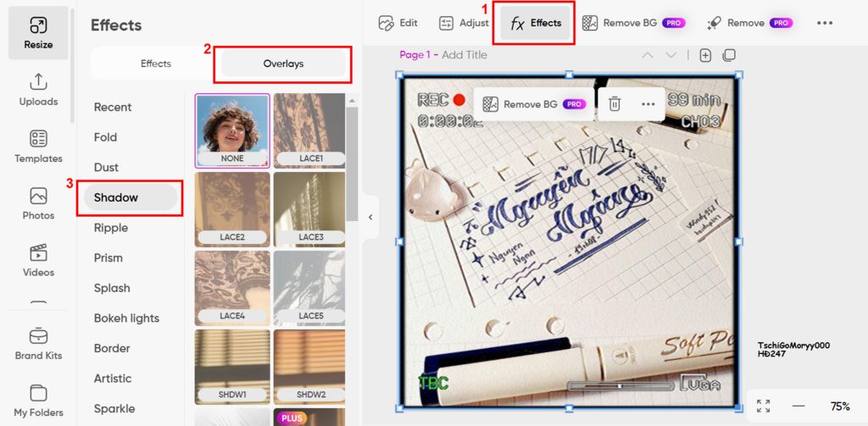Viewport: 868px width, 426px height.
Task: Open the Uploads panel
Action: point(38,90)
